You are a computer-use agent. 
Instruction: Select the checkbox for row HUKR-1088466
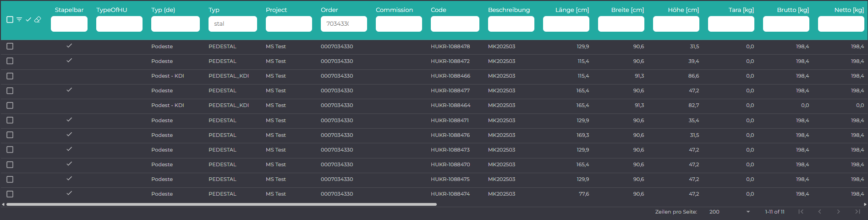point(10,76)
